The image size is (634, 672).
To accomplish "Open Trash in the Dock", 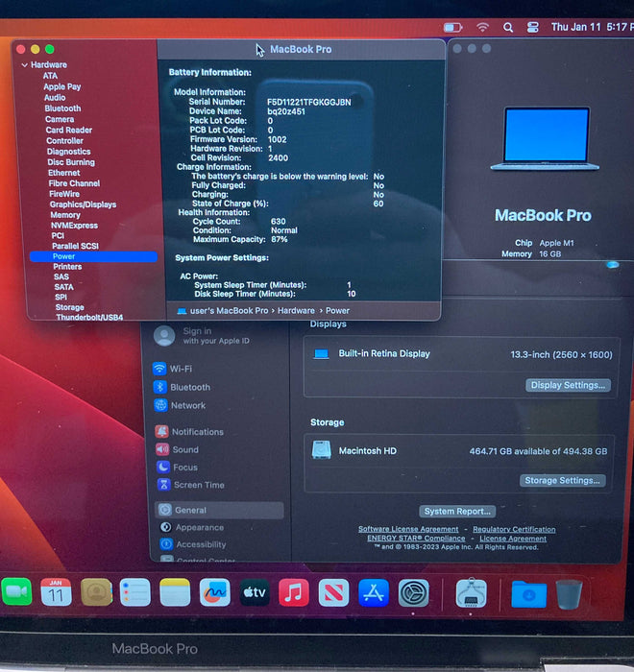I will click(x=569, y=594).
